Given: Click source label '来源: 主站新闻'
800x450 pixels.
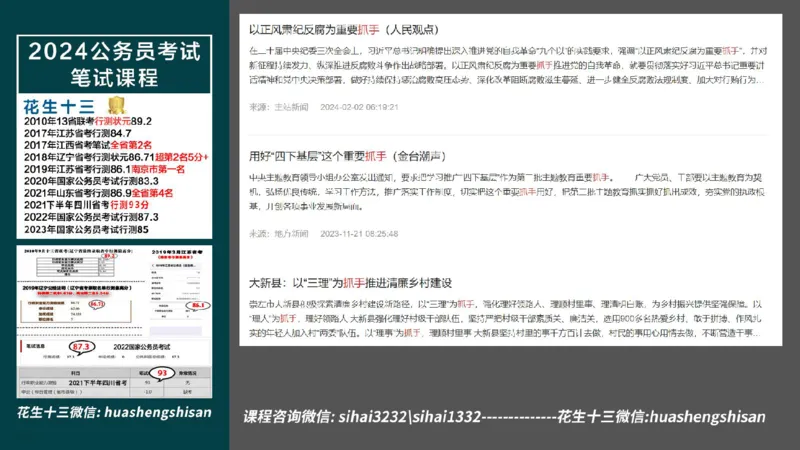Looking at the screenshot, I should click(279, 107).
